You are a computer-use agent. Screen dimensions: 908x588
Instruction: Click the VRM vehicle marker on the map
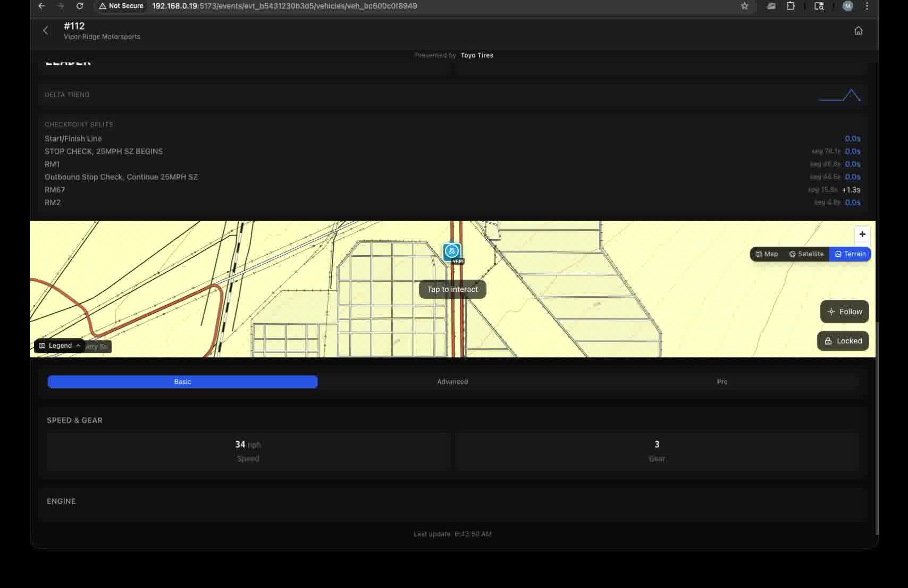point(451,250)
